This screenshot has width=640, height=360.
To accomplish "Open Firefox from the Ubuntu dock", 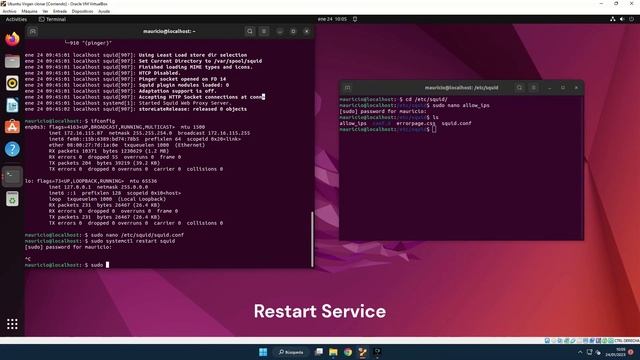I will [x=12, y=39].
